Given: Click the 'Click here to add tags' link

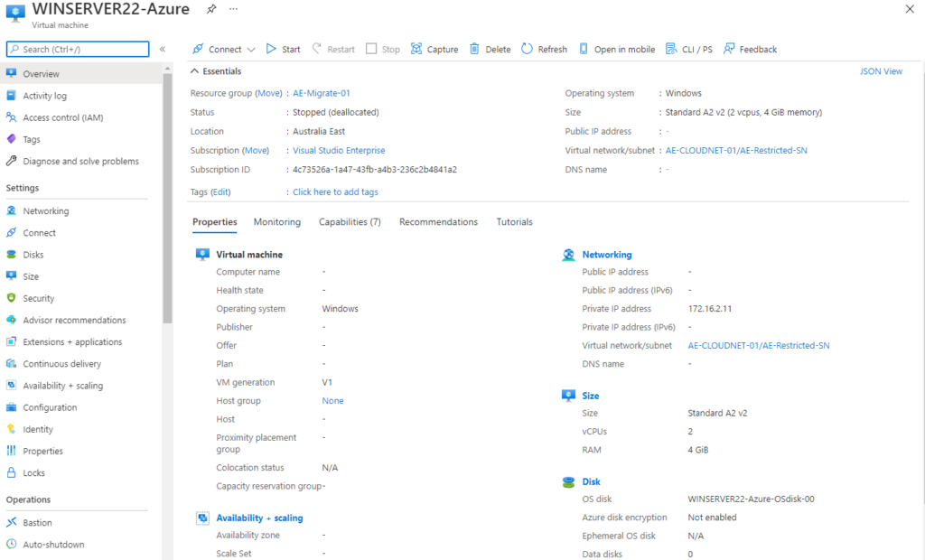Looking at the screenshot, I should 335,191.
